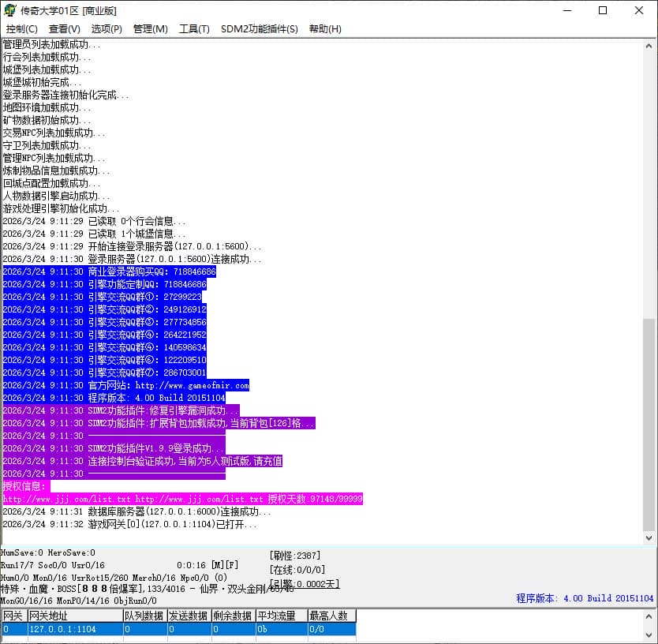Click the HumSave:0 HeroSave:0 status line

(x=48, y=553)
